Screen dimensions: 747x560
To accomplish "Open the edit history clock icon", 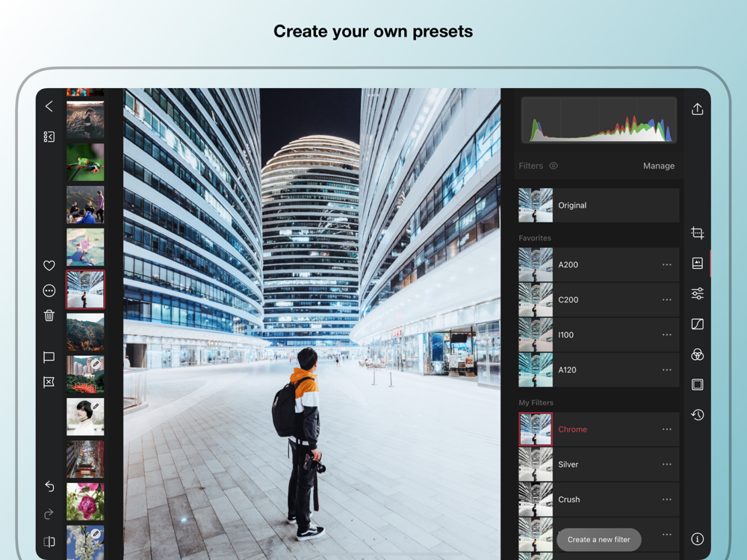I will (698, 414).
